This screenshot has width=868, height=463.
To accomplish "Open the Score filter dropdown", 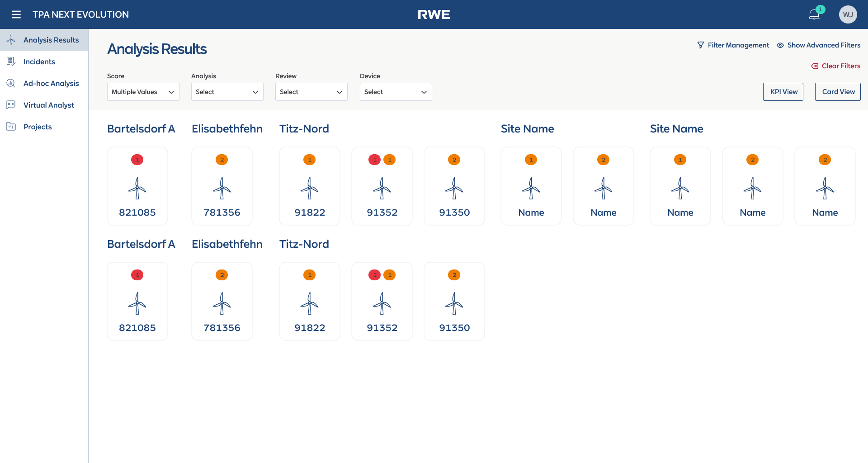I will 143,92.
